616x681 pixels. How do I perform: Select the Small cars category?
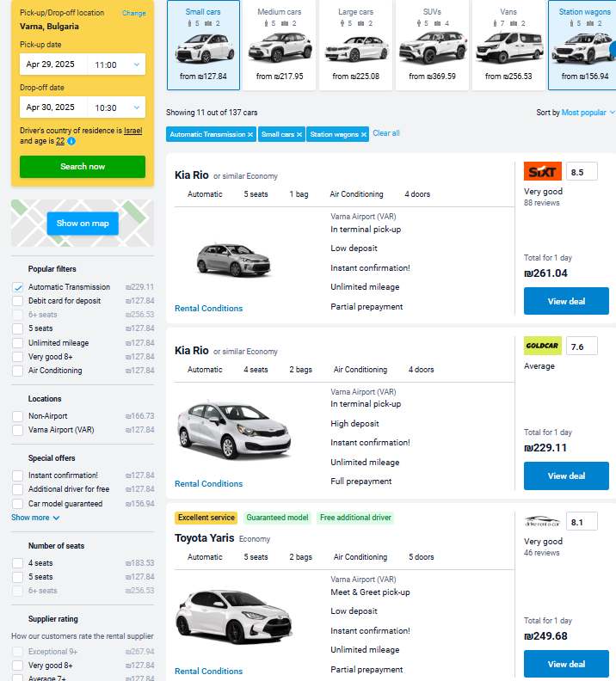[203, 46]
